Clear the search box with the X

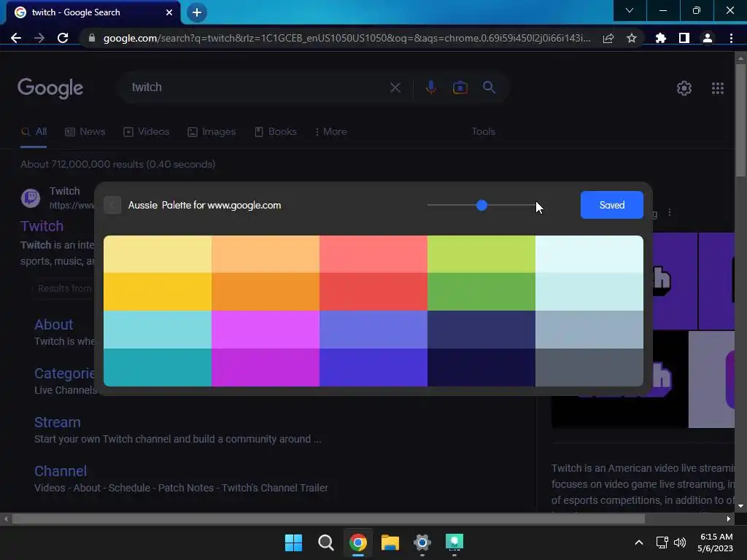coord(395,87)
